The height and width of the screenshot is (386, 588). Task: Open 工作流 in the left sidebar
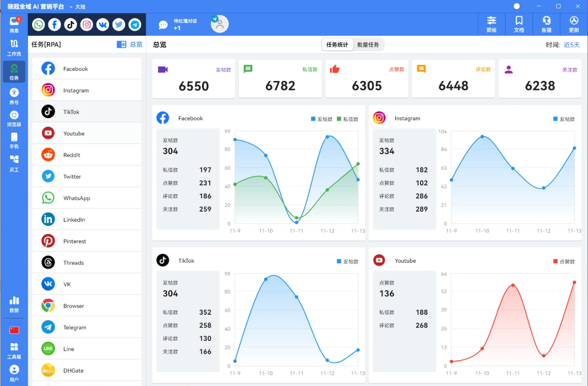(x=14, y=47)
